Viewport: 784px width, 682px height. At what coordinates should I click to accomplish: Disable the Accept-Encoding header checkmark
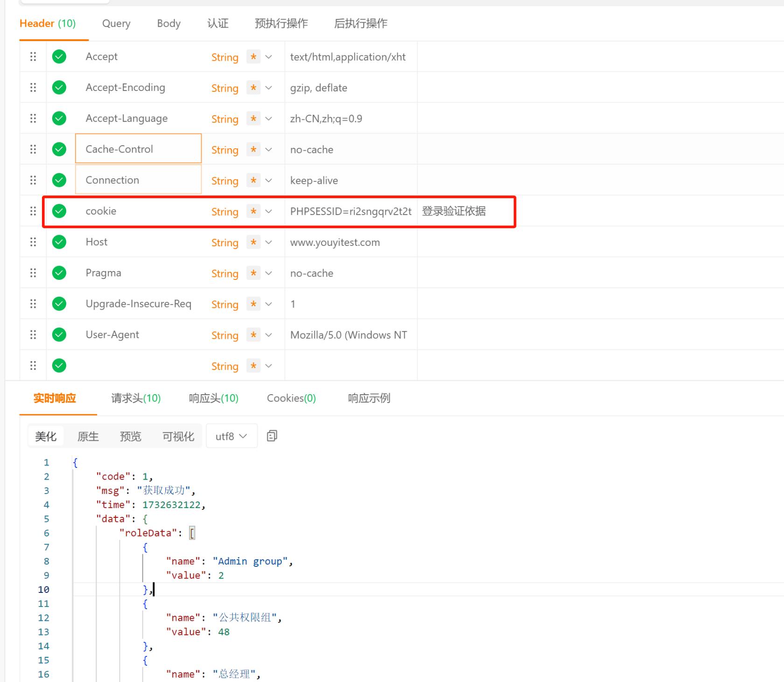[59, 87]
